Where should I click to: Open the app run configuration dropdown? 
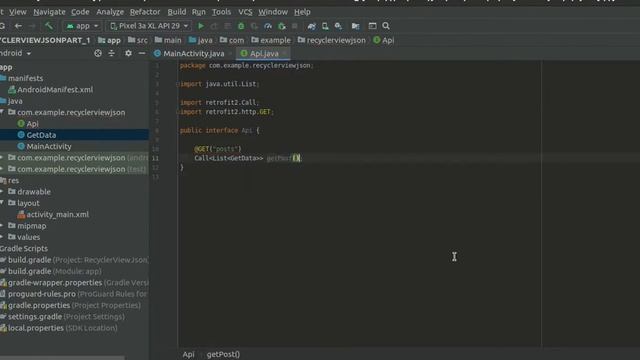(x=82, y=26)
